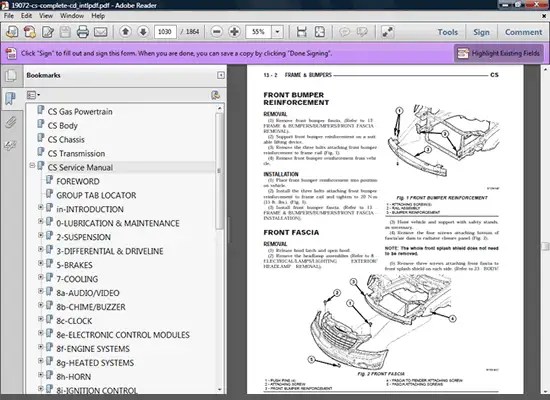Image resolution: width=550 pixels, height=400 pixels.
Task: Open the Page Thumbnails panel icon
Action: point(11,76)
